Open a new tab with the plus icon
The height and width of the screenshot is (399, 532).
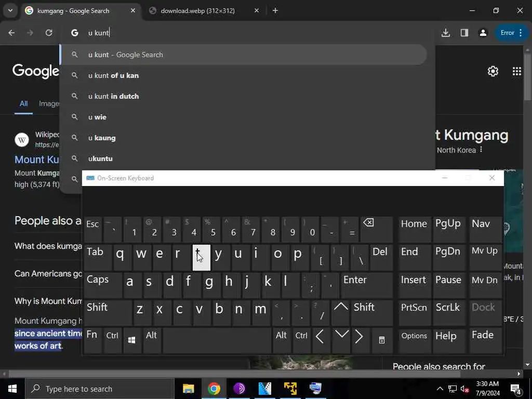(275, 10)
